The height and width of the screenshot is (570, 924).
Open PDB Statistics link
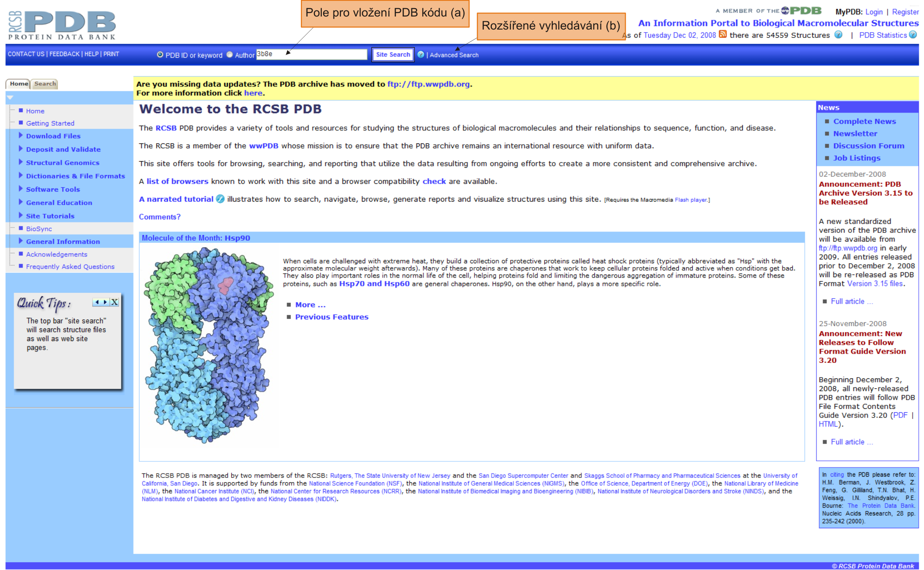pyautogui.click(x=883, y=35)
